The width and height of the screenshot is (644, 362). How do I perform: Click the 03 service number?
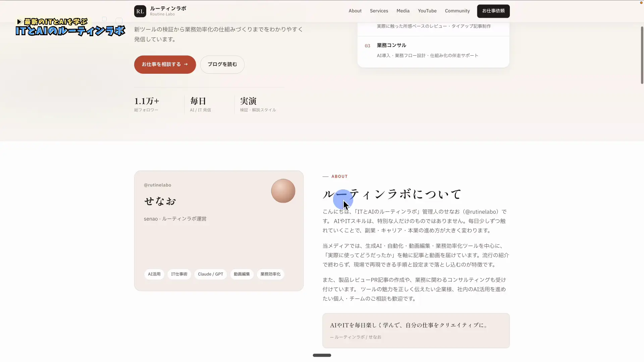point(367,46)
